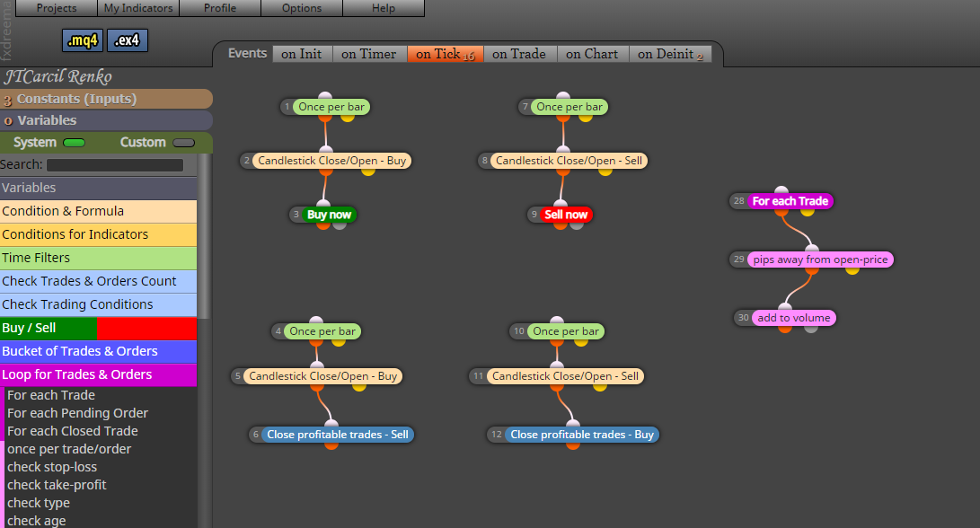This screenshot has width=980, height=528.
Task: Expand the Conditions for Indicators category
Action: click(98, 234)
